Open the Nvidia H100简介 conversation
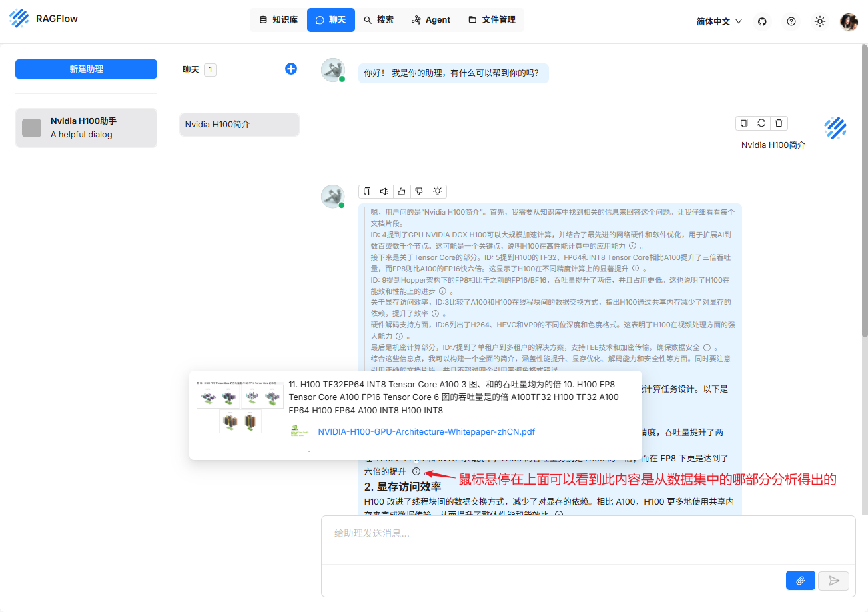The image size is (868, 612). pyautogui.click(x=240, y=124)
